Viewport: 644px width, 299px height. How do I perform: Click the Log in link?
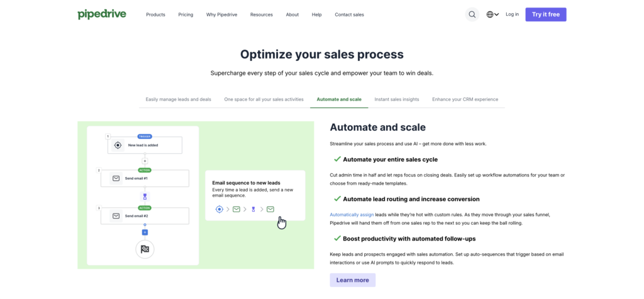[x=512, y=14]
